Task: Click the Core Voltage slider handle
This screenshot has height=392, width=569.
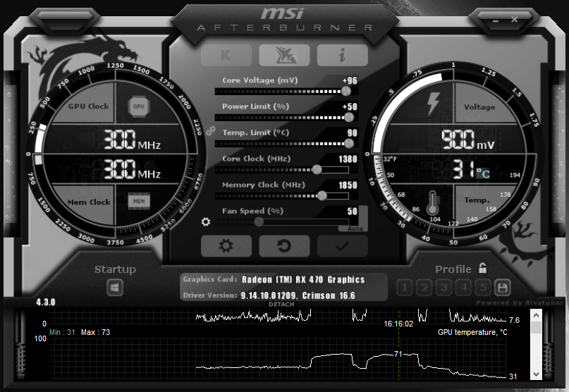Action: (346, 91)
